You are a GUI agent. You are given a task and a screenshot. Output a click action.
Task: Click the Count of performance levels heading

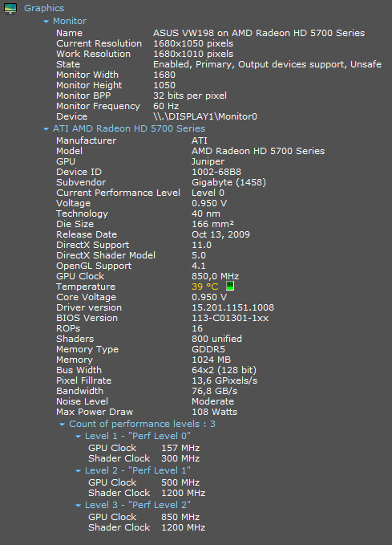coord(142,424)
